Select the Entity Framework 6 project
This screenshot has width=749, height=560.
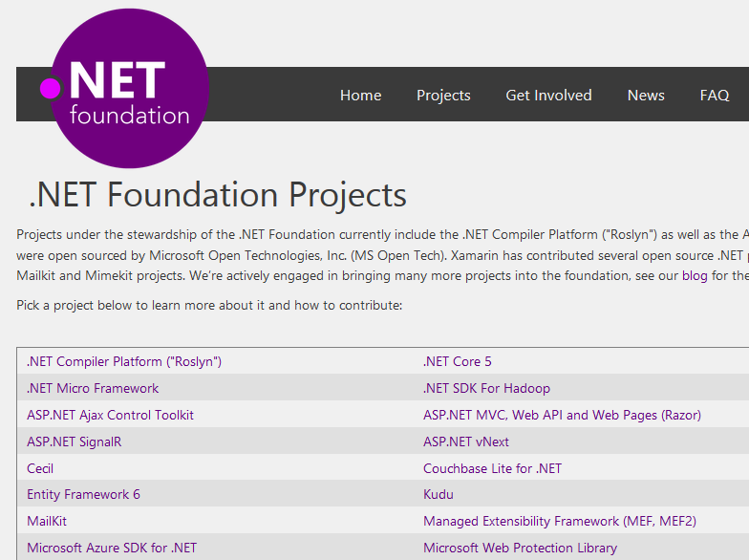coord(84,495)
